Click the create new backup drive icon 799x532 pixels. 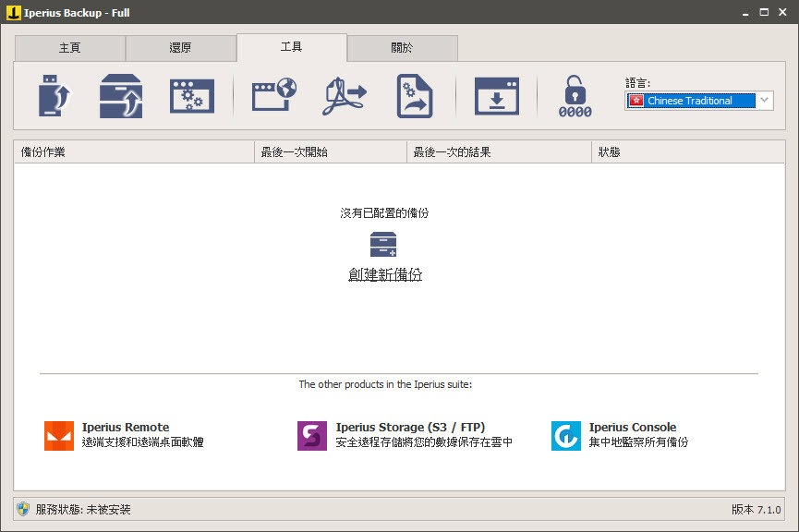click(385, 245)
